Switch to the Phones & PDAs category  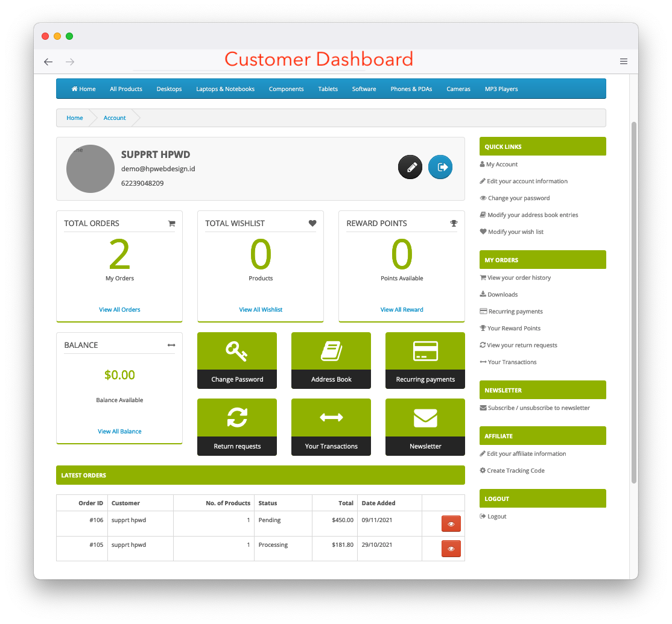(x=411, y=89)
